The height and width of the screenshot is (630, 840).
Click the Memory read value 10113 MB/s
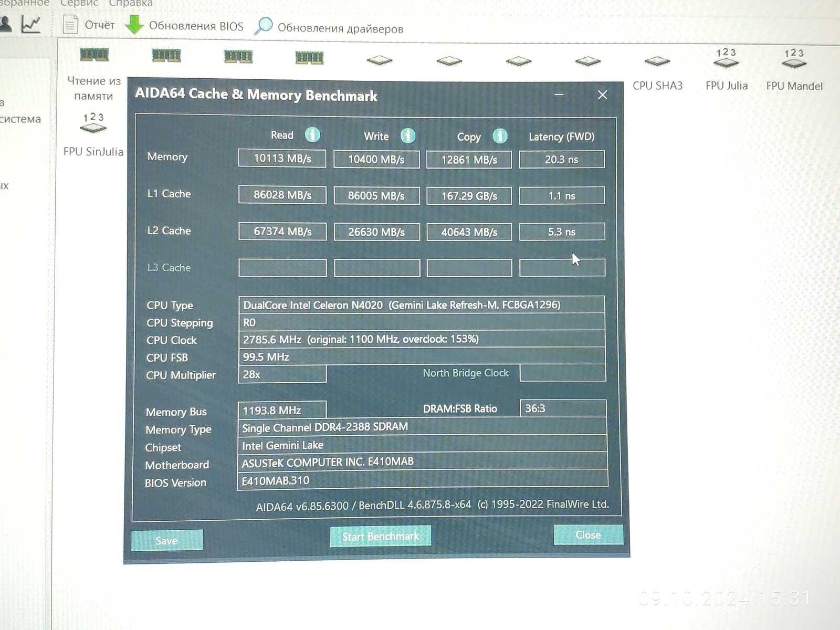[282, 158]
